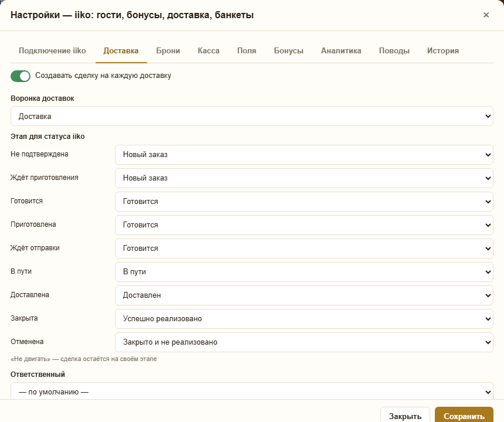Change stage for 'Отменена' status
Viewport: 504px width, 422px height.
[304, 342]
